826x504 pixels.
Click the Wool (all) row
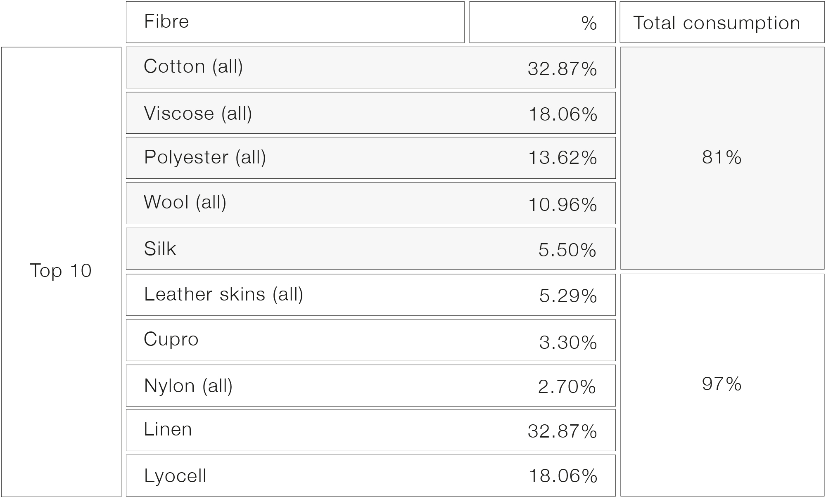pyautogui.click(x=370, y=203)
